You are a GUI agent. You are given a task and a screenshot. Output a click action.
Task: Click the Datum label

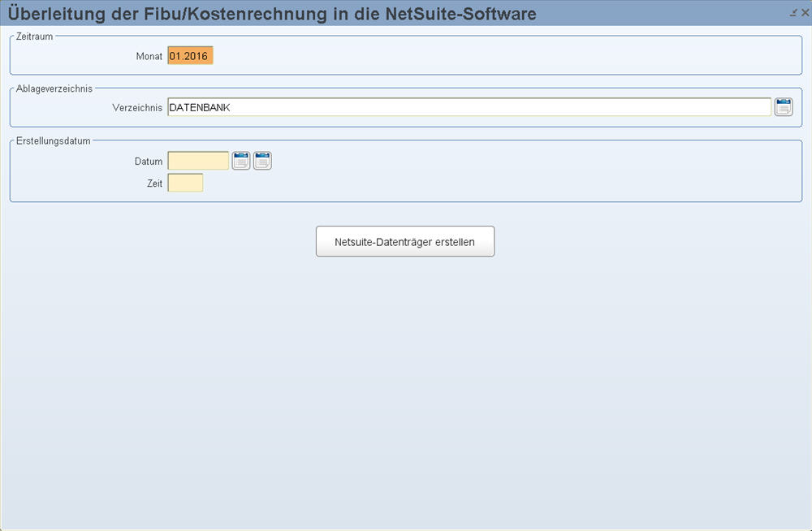tap(149, 162)
